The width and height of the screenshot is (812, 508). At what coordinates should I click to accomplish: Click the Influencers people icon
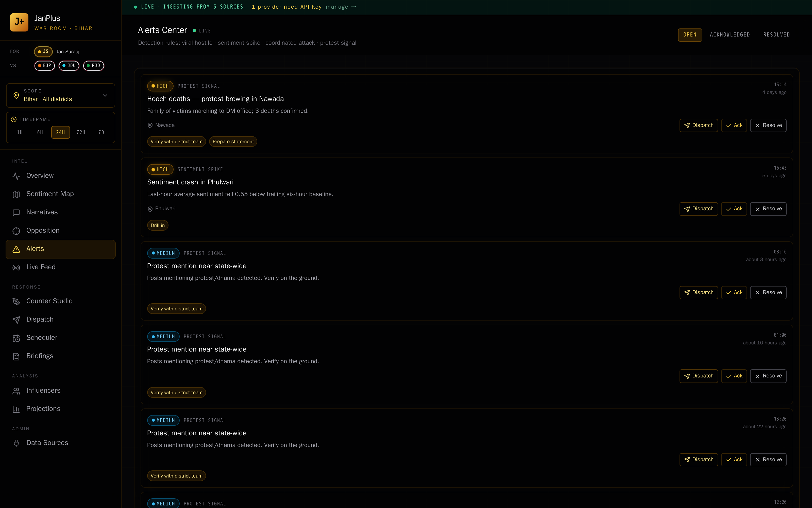click(x=16, y=391)
